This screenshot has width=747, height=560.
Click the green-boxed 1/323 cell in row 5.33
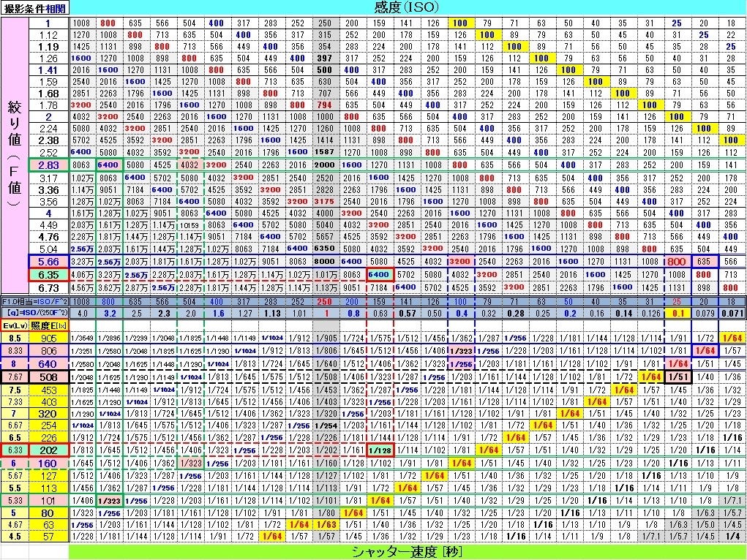pyautogui.click(x=110, y=501)
